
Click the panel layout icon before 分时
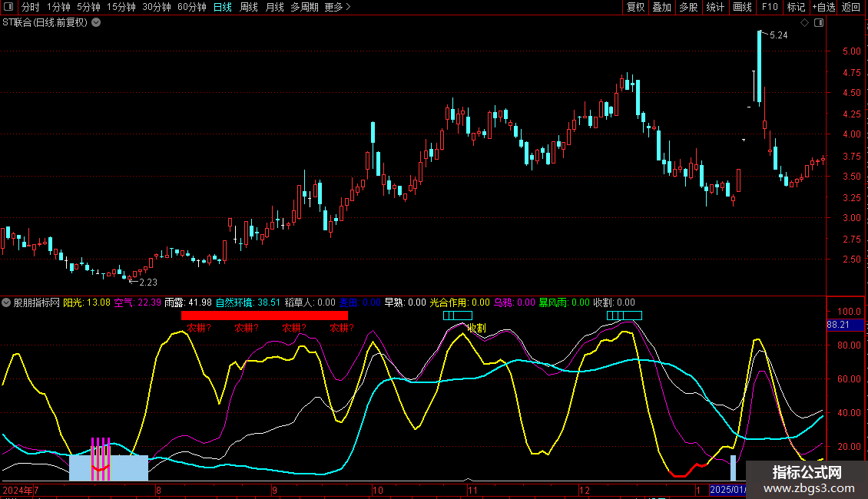[x=8, y=7]
